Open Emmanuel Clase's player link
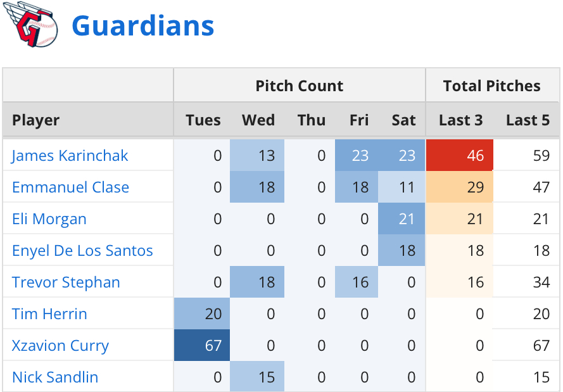The image size is (563, 392). tap(70, 187)
